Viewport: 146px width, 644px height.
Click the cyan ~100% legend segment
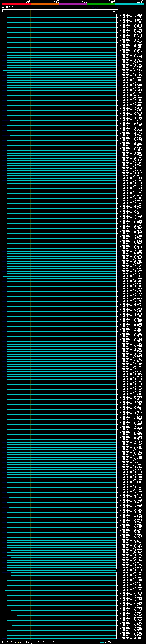130,4
